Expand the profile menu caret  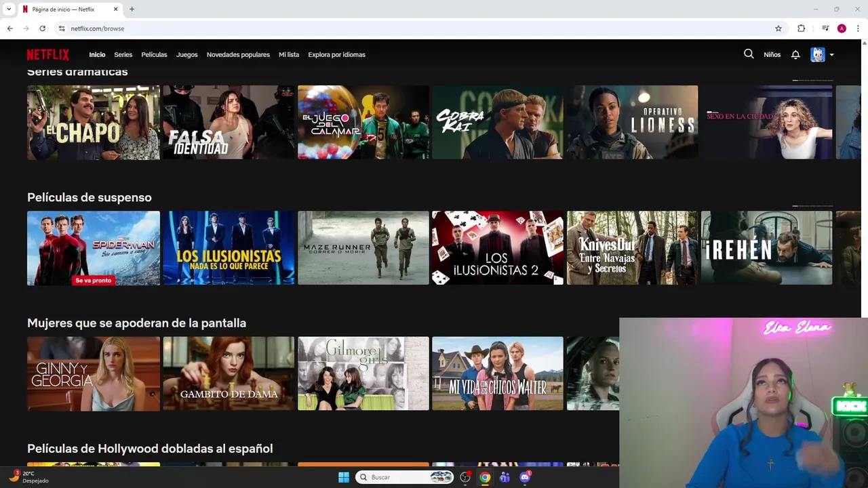click(x=831, y=55)
